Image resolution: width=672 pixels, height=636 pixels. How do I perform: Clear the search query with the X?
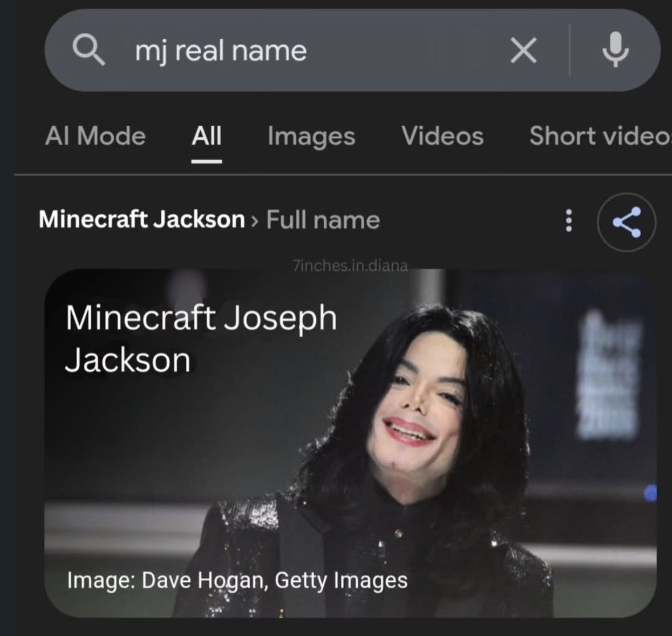tap(523, 50)
